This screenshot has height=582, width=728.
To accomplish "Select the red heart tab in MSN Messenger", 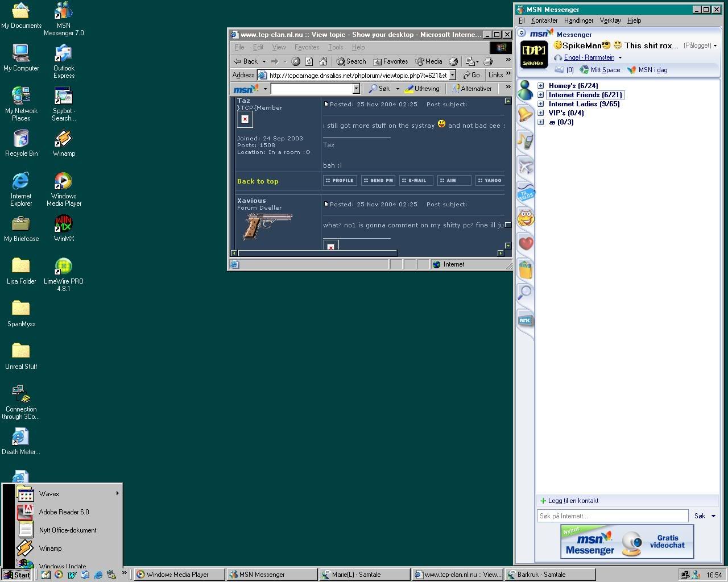I will point(526,244).
